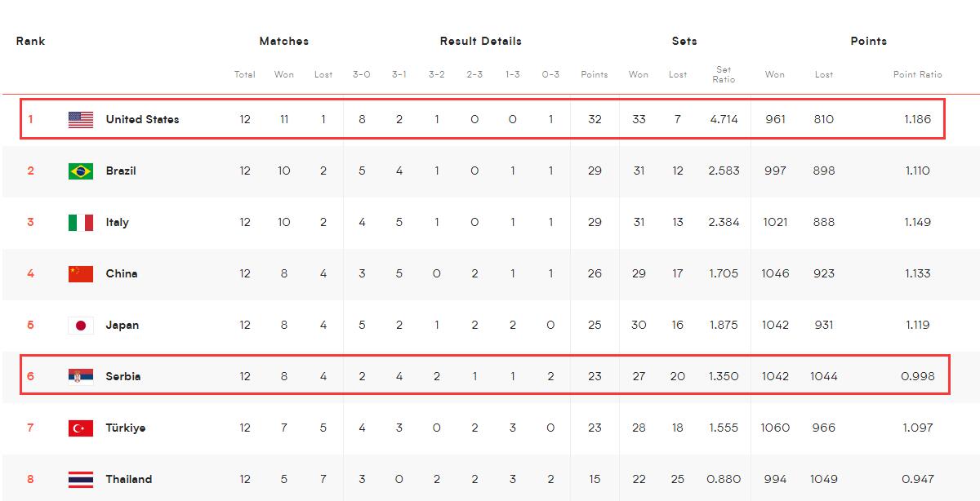Click the Thailand flag icon
980x501 pixels.
click(x=80, y=480)
